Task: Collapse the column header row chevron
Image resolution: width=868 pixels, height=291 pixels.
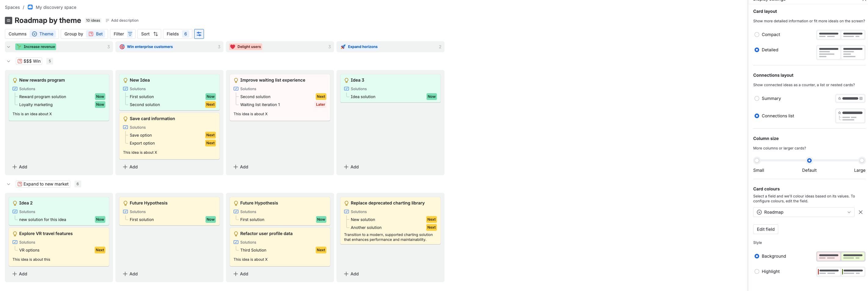Action: click(x=9, y=47)
